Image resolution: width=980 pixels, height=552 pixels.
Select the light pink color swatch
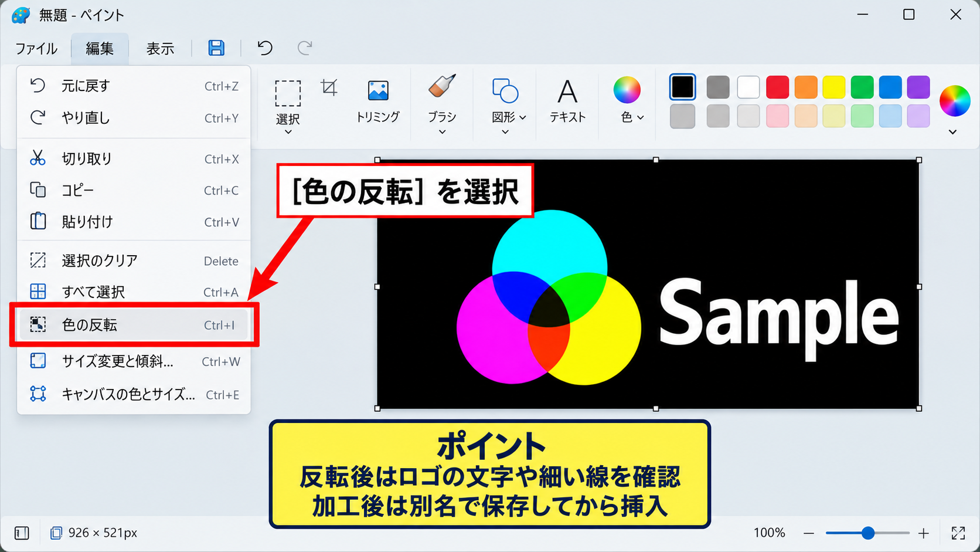pyautogui.click(x=777, y=116)
